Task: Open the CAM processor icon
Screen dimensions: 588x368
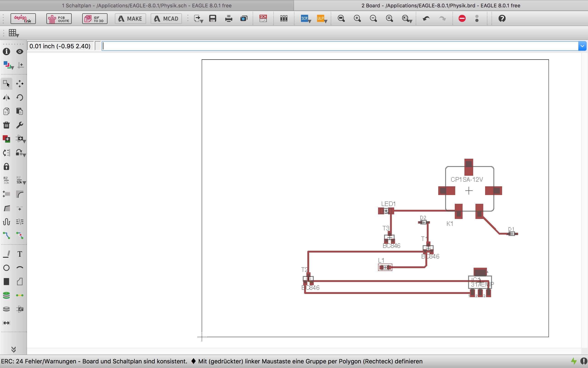Action: [244, 18]
